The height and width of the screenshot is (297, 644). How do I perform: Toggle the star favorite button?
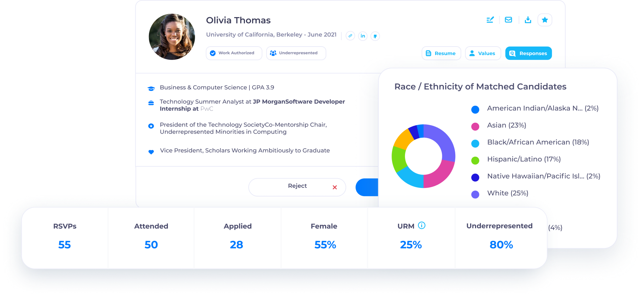click(x=545, y=20)
